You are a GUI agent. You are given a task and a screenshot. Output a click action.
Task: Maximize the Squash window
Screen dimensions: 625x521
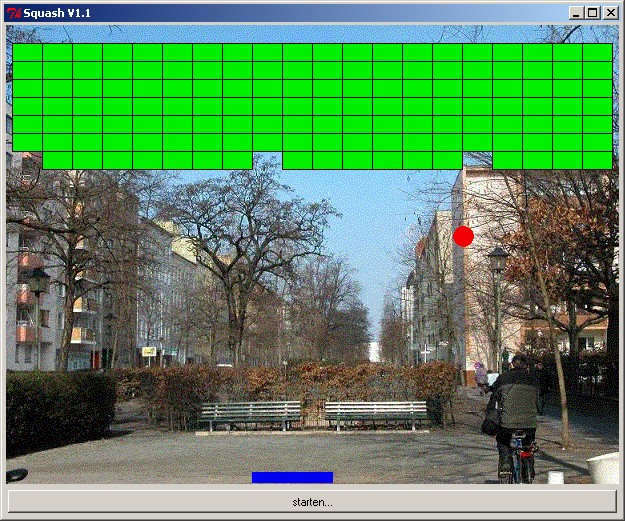[593, 12]
